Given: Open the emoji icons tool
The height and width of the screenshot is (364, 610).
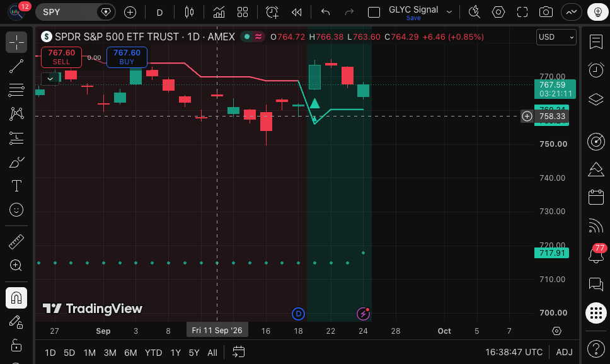Looking at the screenshot, I should (x=16, y=210).
